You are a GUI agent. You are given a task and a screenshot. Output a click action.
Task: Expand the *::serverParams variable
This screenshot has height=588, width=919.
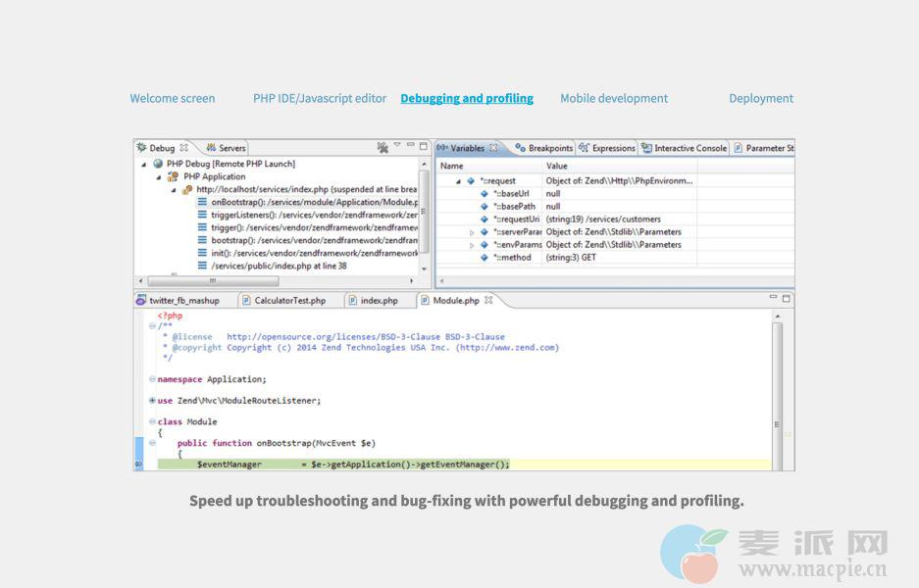tap(472, 232)
